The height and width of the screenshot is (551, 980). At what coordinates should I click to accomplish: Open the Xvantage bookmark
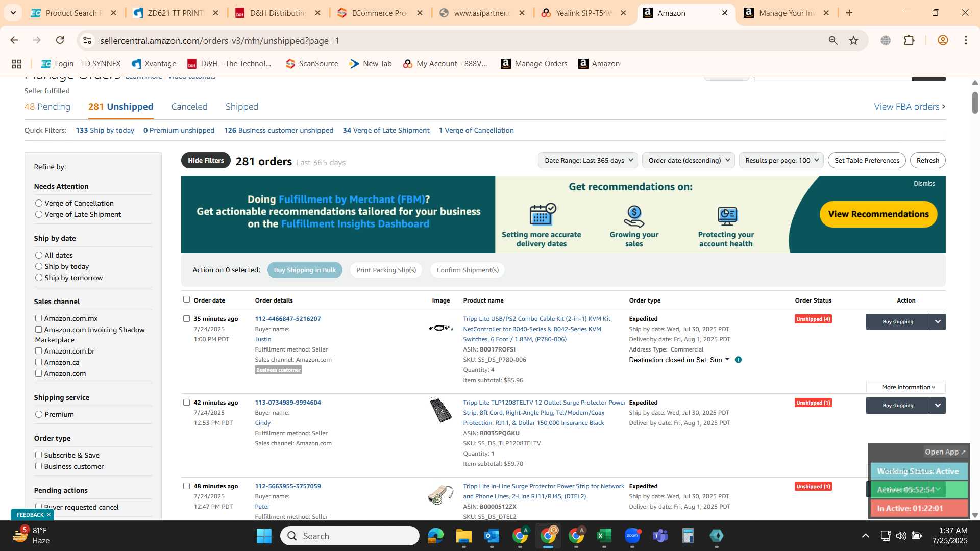click(x=154, y=64)
